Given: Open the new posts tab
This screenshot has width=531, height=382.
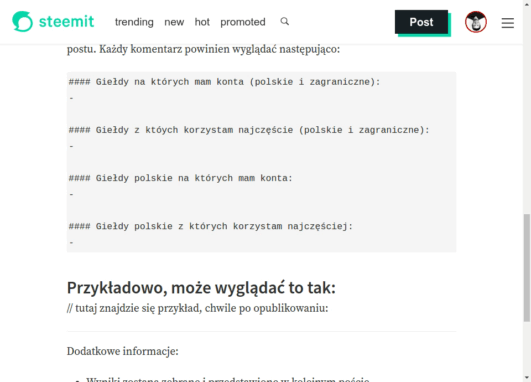Looking at the screenshot, I should coord(174,22).
